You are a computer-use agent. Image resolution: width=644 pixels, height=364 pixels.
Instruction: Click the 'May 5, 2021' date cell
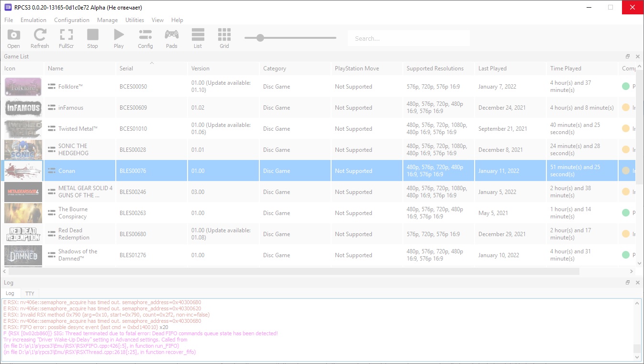tap(511, 213)
